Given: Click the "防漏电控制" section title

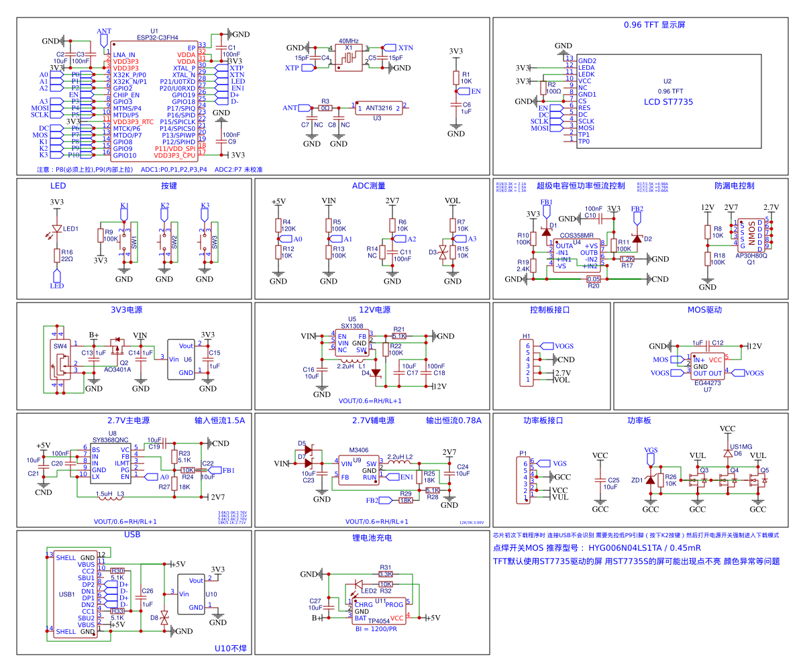Looking at the screenshot, I should tap(735, 185).
